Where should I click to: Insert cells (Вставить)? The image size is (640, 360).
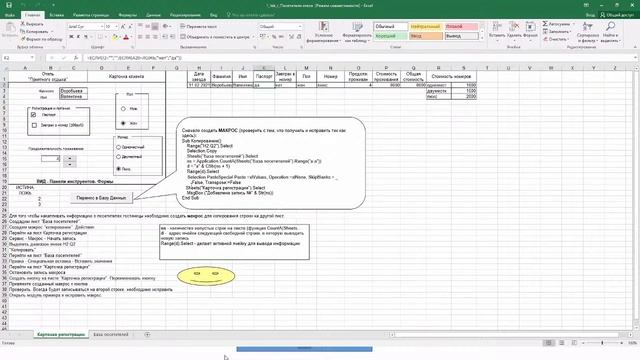[x=497, y=31]
